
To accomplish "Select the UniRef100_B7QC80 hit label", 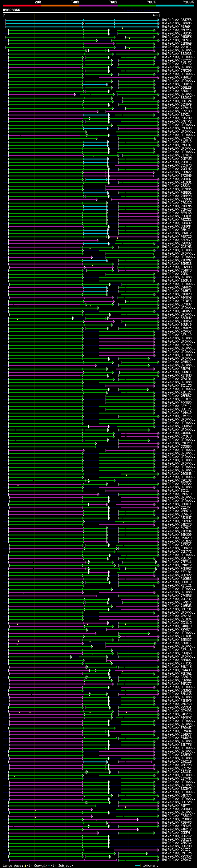I will [x=176, y=33].
